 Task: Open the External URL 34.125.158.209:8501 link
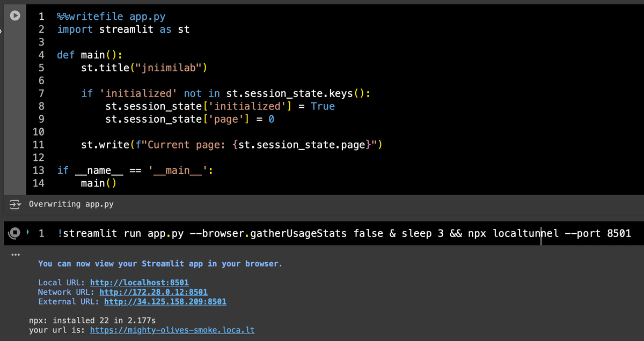(x=165, y=301)
